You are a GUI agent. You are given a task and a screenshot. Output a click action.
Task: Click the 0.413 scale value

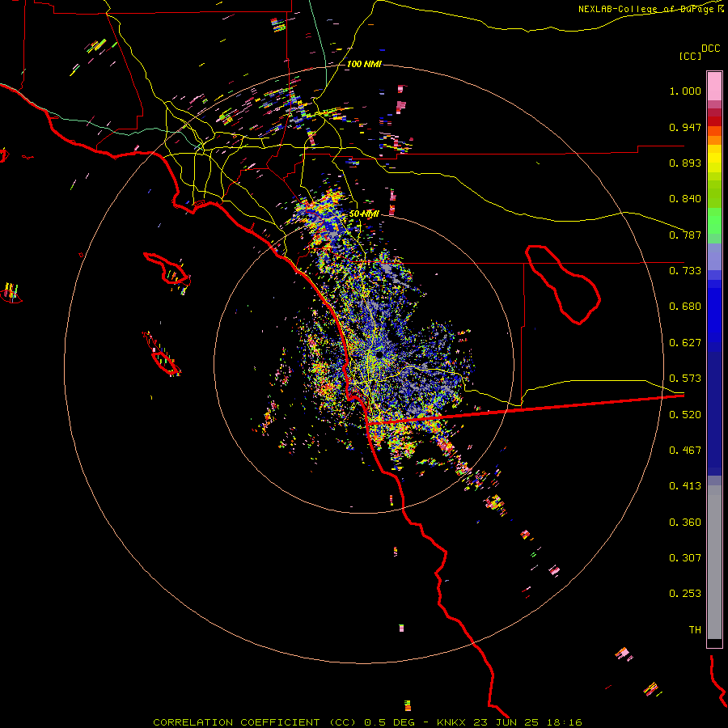(685, 486)
